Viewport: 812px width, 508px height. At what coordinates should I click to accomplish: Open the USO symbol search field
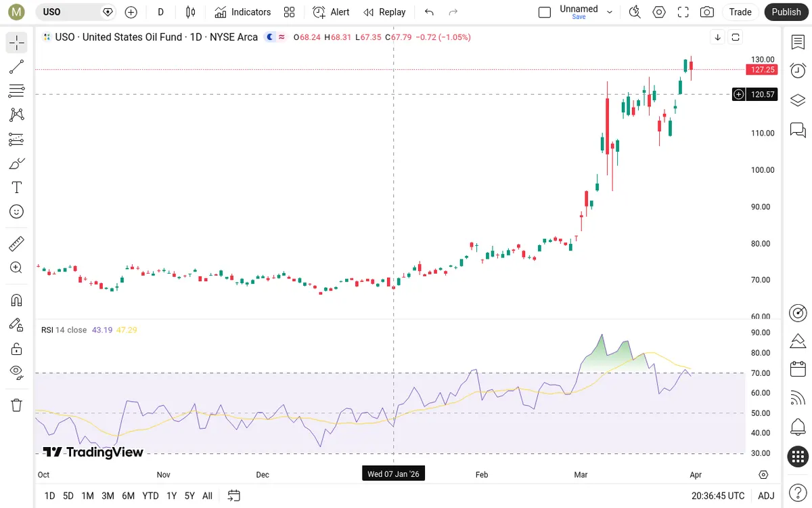pos(75,12)
